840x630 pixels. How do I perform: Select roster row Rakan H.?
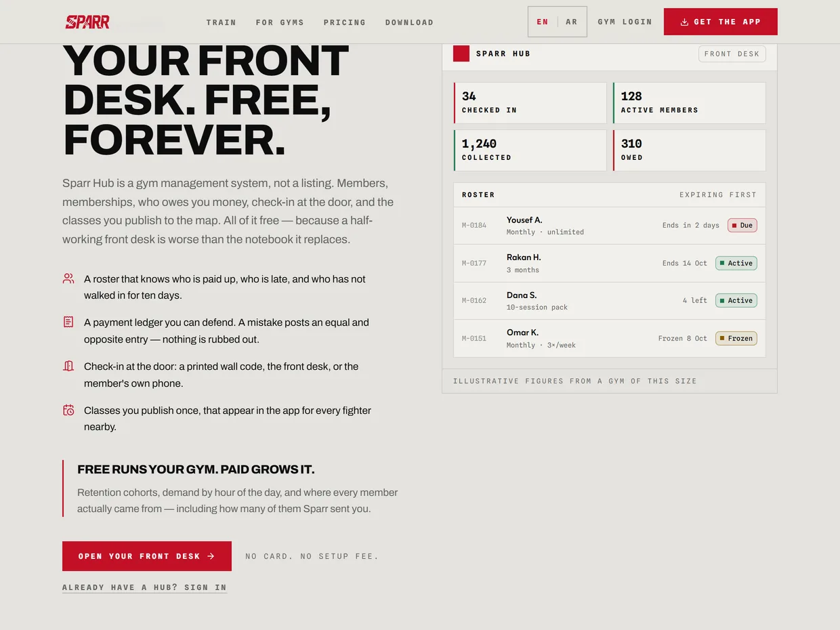(610, 264)
